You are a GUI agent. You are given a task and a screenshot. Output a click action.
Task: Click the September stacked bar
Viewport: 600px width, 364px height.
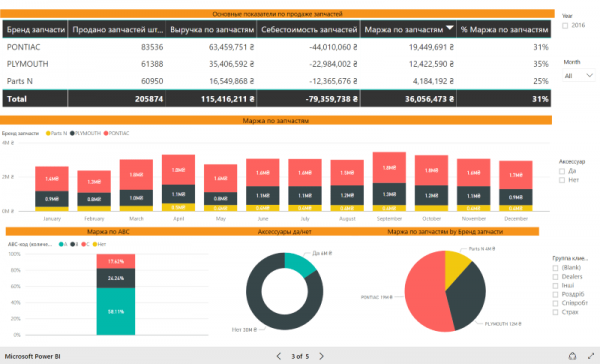click(x=389, y=182)
